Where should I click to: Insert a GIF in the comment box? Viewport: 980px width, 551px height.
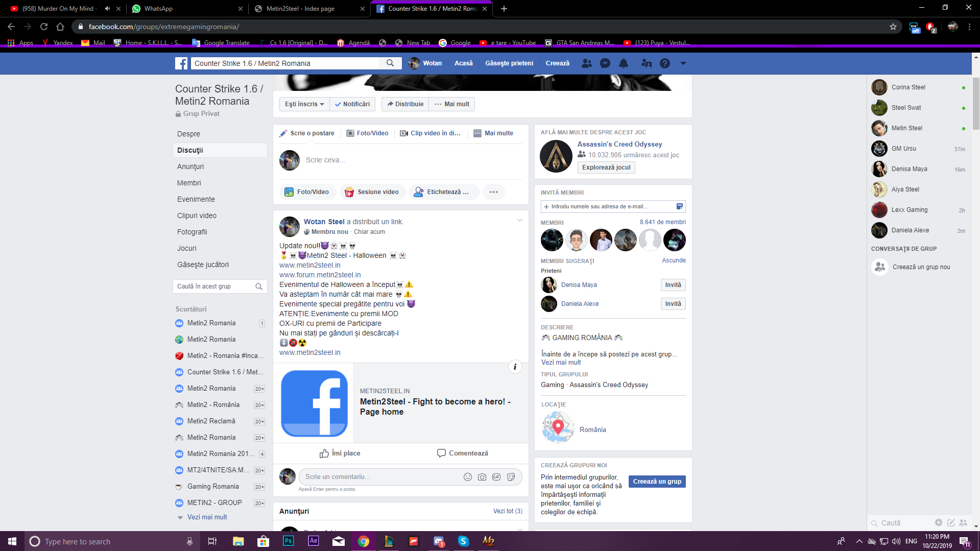click(x=496, y=477)
